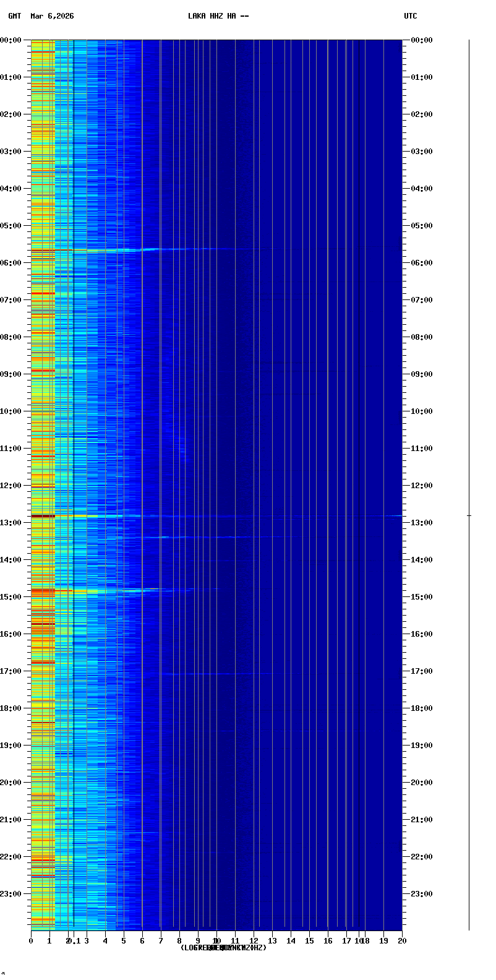Select 06:00 on the left GMT axis
This screenshot has width=496, height=980.
[11, 263]
